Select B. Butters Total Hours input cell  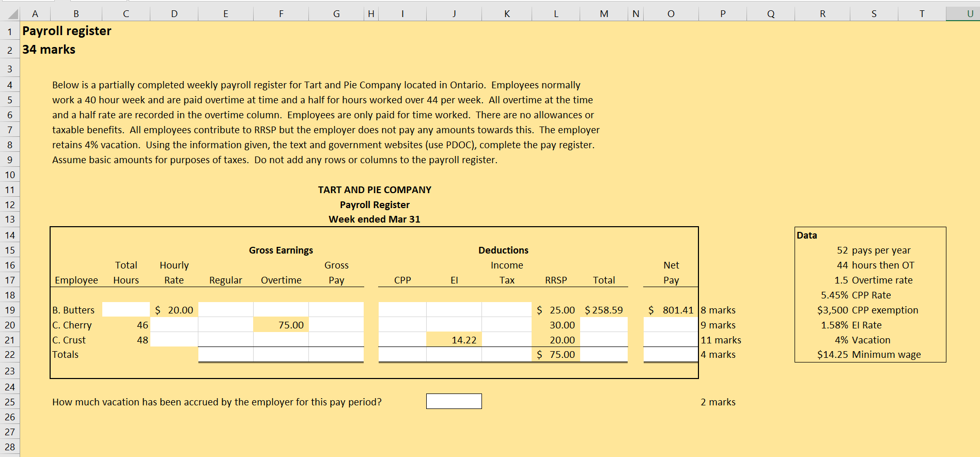click(126, 310)
